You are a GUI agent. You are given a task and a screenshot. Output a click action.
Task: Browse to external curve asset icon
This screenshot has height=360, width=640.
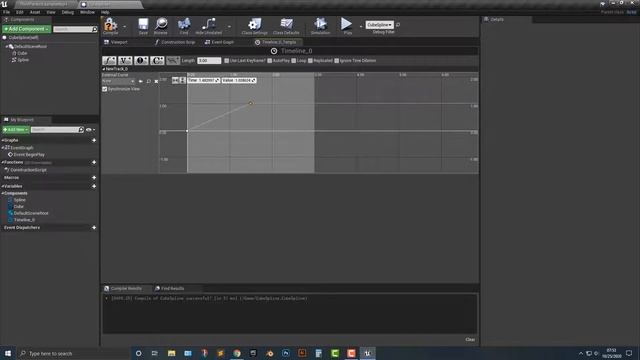(149, 81)
